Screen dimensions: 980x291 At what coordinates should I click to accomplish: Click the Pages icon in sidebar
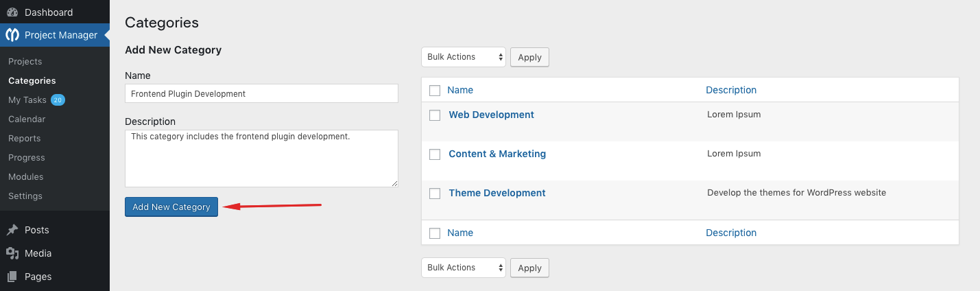(x=12, y=277)
